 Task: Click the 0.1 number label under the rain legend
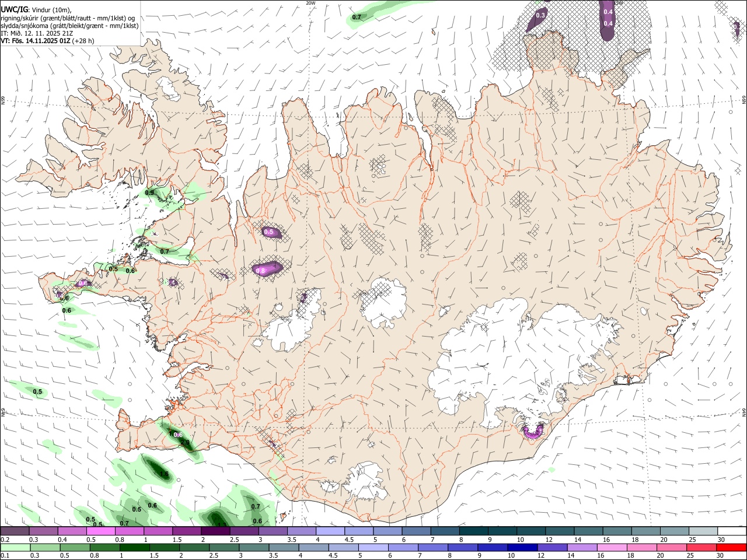tap(5, 555)
